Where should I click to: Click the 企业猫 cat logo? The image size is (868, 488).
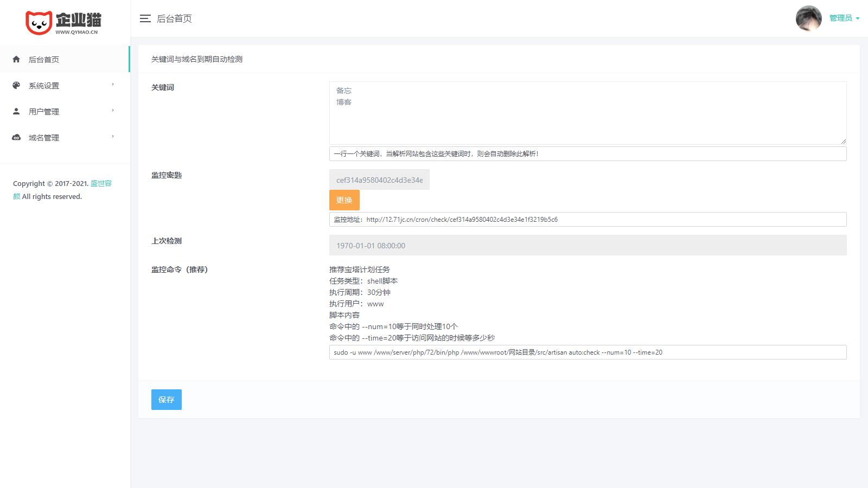39,22
